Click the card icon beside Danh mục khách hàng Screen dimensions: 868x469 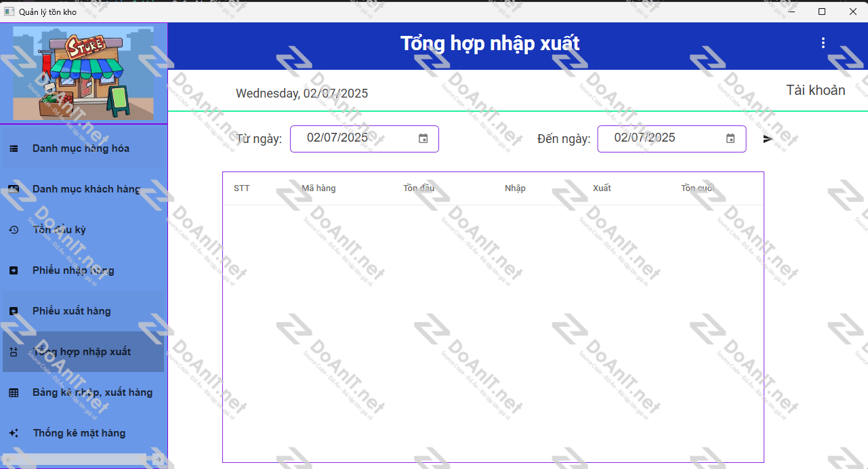(x=14, y=189)
